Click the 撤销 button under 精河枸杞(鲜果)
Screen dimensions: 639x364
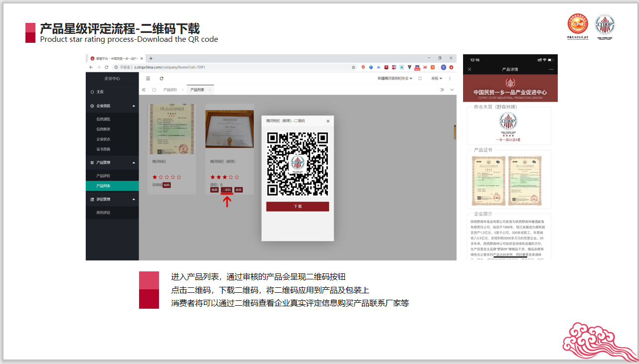(238, 190)
